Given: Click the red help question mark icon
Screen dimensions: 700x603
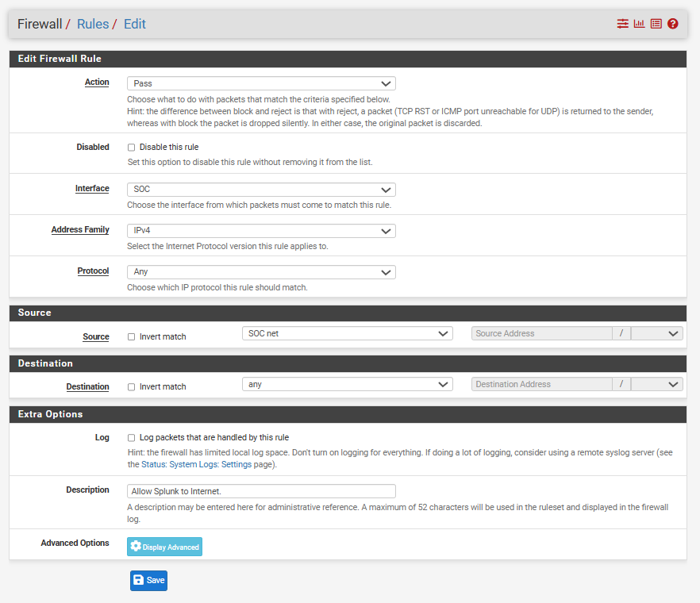Looking at the screenshot, I should coord(673,24).
